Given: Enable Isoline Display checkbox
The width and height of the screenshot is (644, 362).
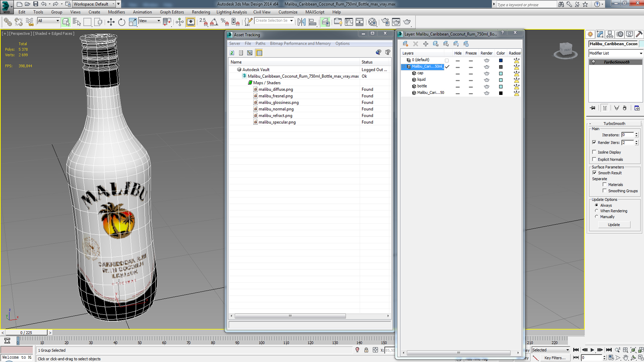Looking at the screenshot, I should coord(594,152).
